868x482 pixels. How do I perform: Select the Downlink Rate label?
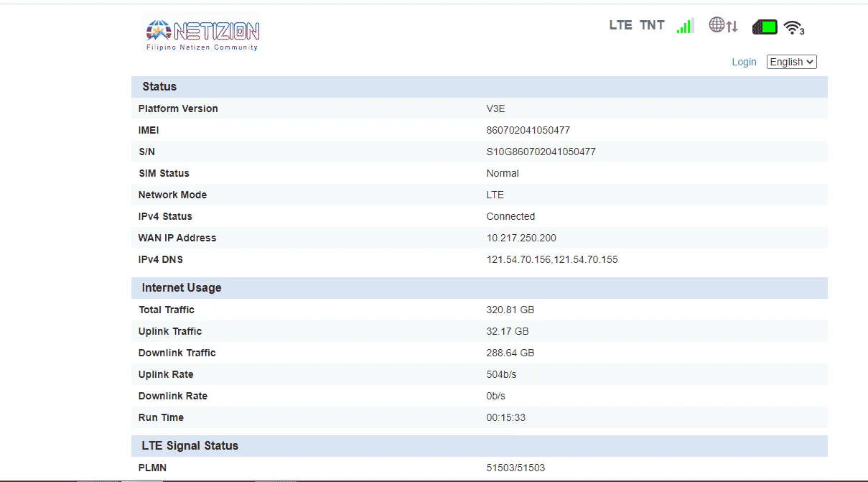click(x=173, y=396)
